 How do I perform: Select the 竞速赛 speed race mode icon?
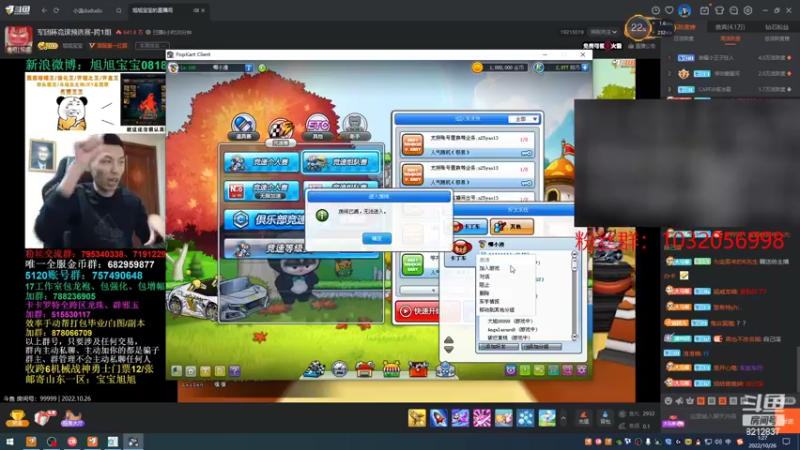281,130
